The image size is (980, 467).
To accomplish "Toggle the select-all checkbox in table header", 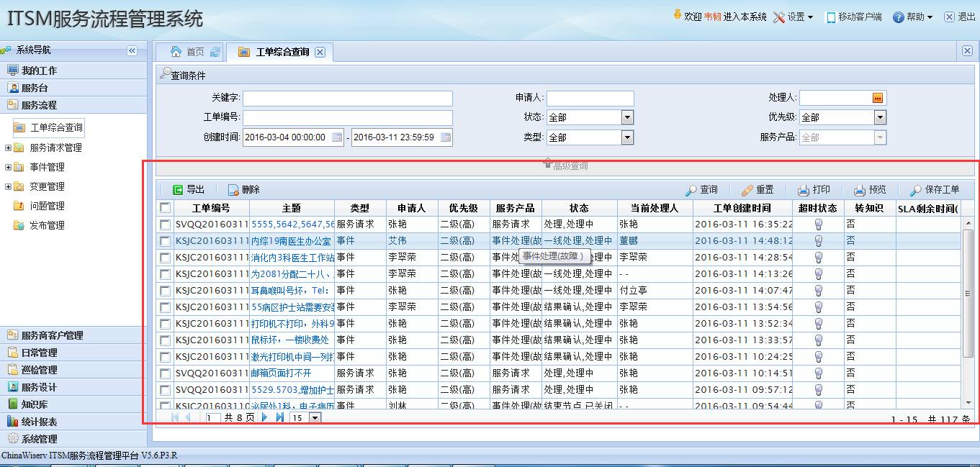I will point(165,208).
